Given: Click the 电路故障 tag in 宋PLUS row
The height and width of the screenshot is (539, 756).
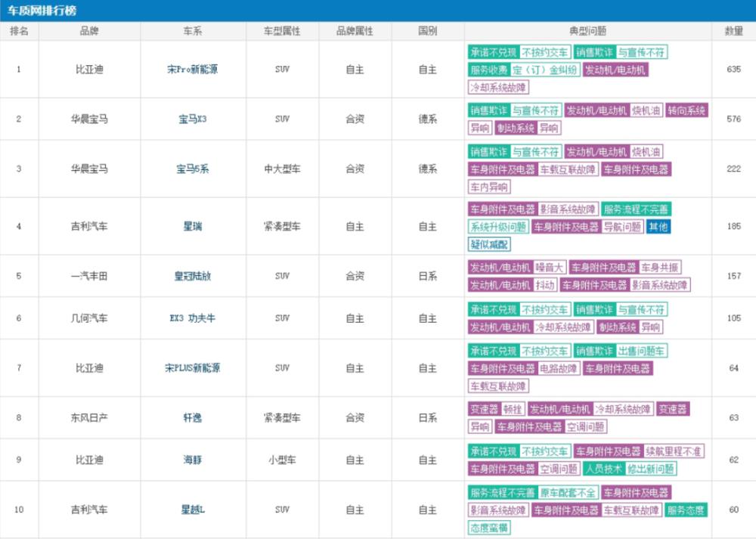Looking at the screenshot, I should pos(559,369).
